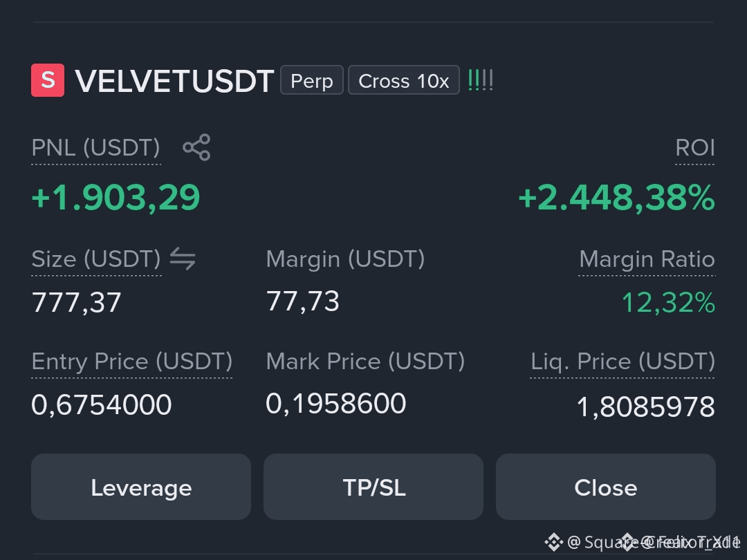Show the ROI label explanation
This screenshot has height=560, width=747.
(695, 148)
